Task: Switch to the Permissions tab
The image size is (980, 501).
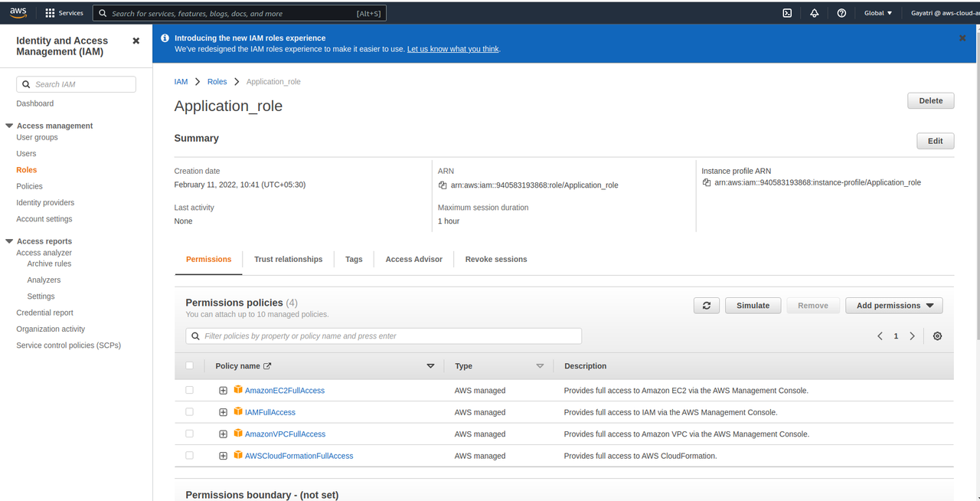Action: [x=208, y=260]
